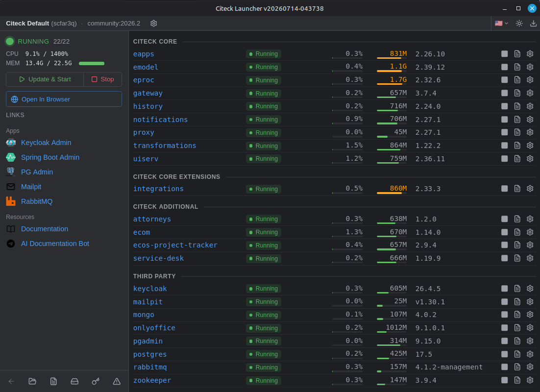The image size is (540, 392).
Task: Click the Open In Browser button
Action: pos(64,99)
